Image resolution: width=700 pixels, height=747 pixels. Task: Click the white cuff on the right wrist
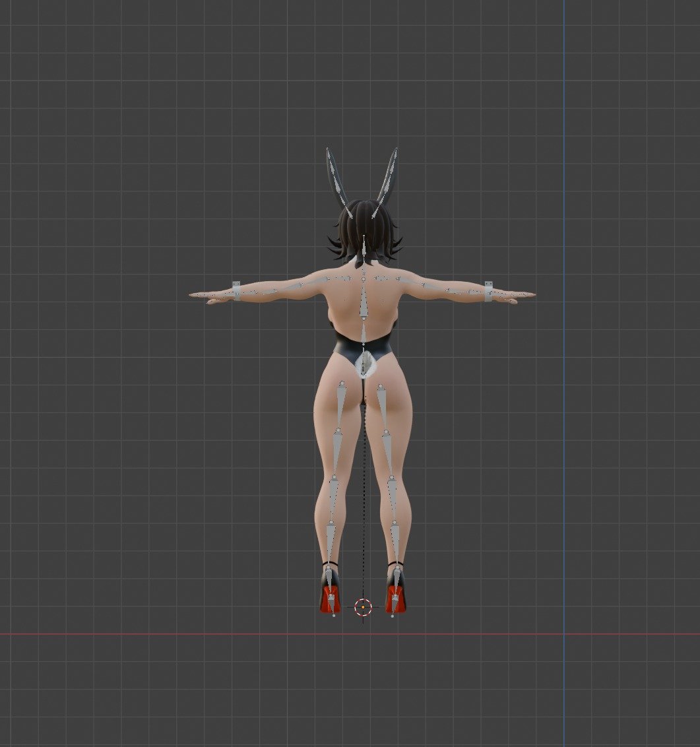click(x=488, y=291)
